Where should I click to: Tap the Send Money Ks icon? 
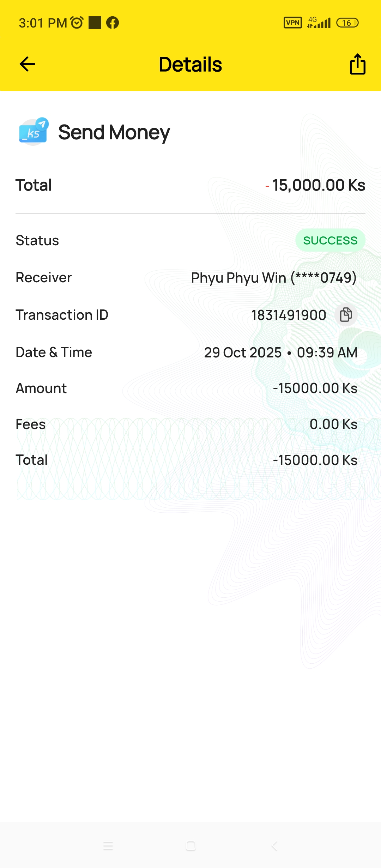coord(34,132)
